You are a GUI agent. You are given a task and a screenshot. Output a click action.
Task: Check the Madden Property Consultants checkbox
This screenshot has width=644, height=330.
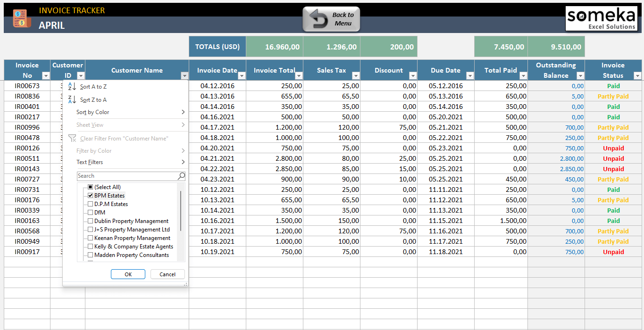click(90, 255)
